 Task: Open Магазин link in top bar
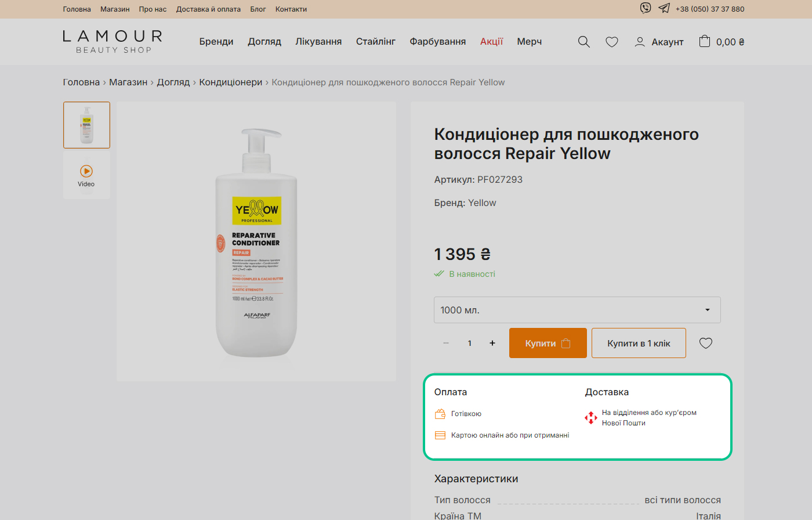pos(115,9)
